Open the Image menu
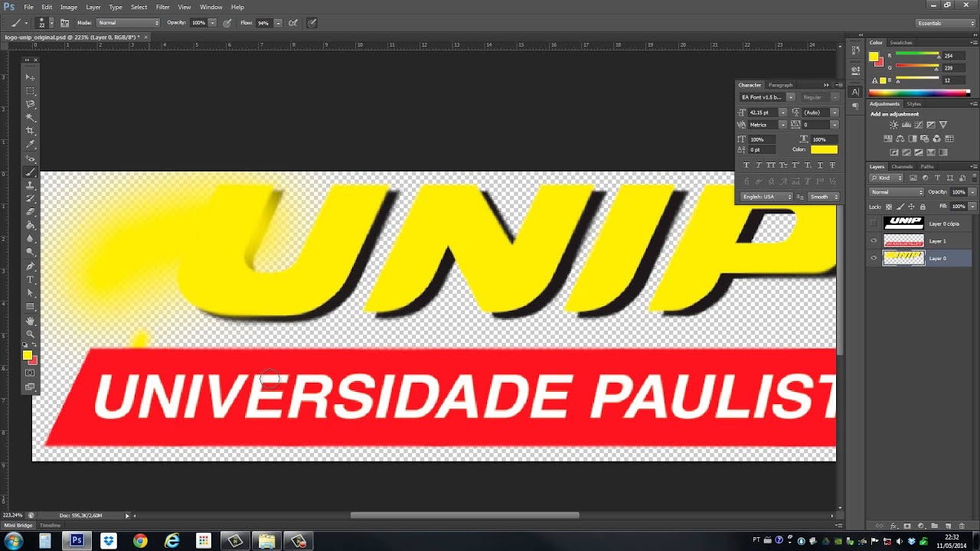The height and width of the screenshot is (551, 980). [69, 7]
